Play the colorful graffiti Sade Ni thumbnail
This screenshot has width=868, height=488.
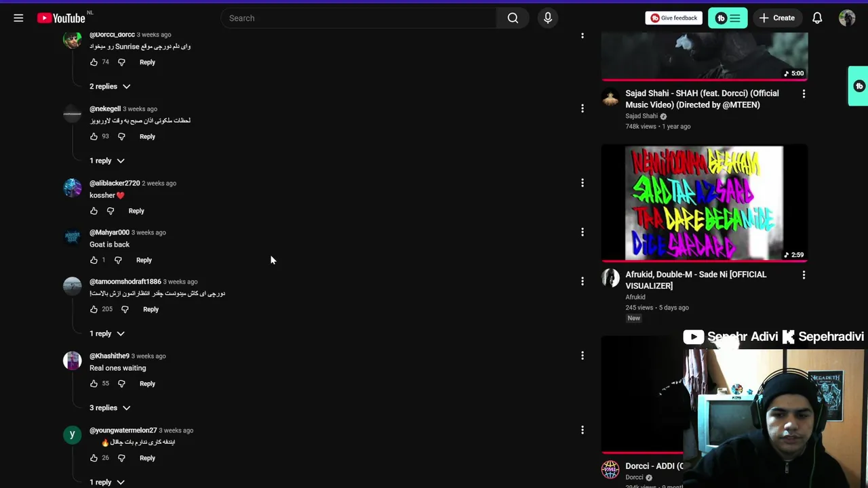[705, 203]
